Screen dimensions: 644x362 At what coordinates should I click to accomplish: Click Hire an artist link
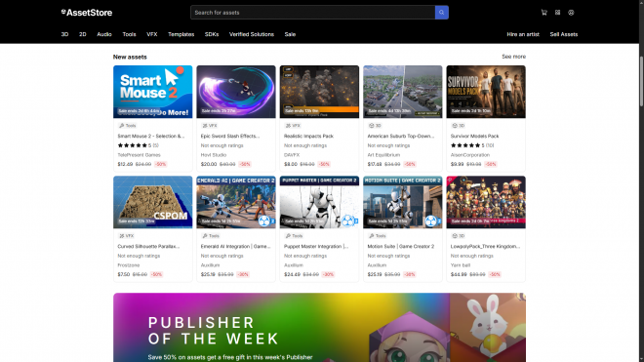[x=523, y=34]
